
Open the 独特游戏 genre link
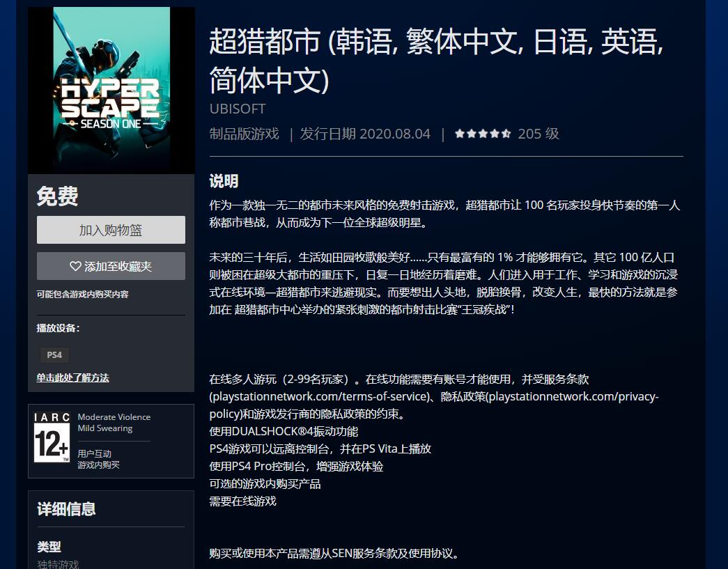coord(58,563)
